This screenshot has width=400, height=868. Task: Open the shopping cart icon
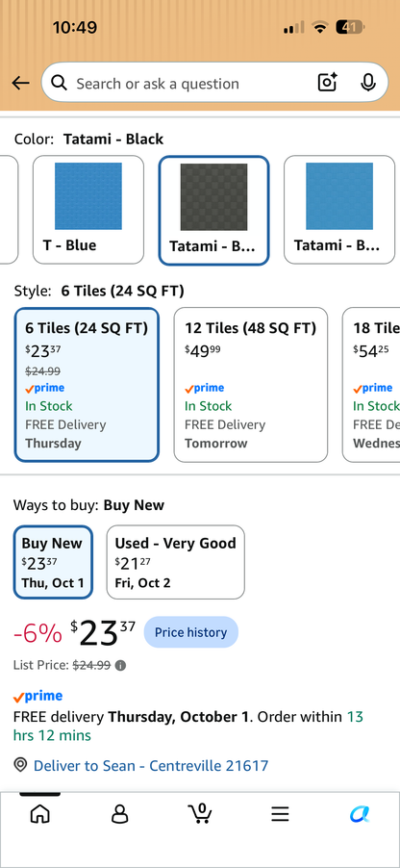pyautogui.click(x=200, y=813)
